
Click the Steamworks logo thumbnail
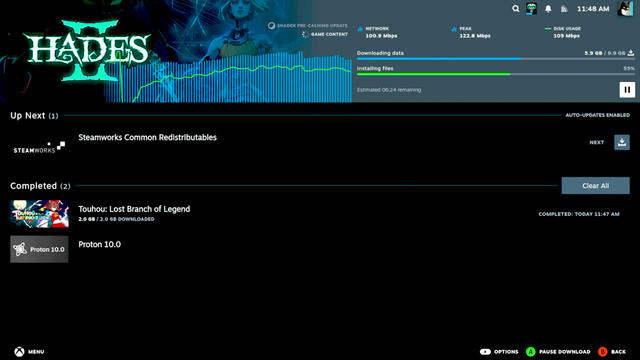[x=39, y=147]
